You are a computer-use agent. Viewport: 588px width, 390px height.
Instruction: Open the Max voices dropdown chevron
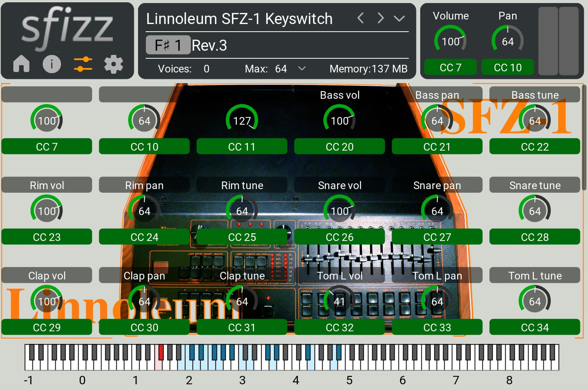(302, 69)
